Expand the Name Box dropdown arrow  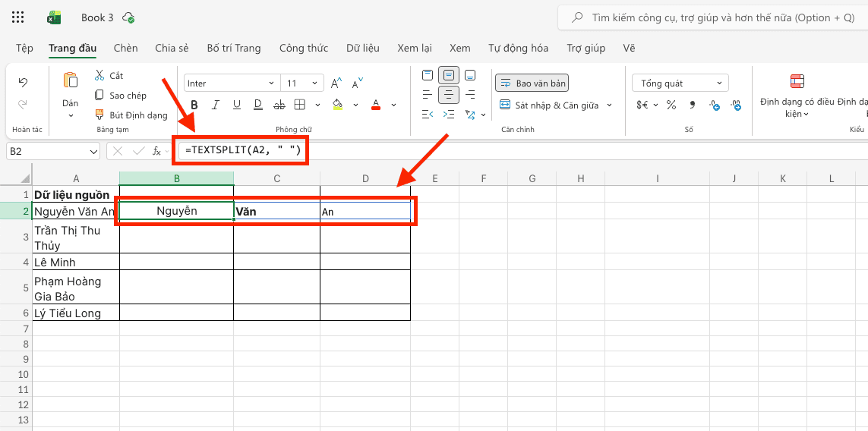tap(93, 152)
